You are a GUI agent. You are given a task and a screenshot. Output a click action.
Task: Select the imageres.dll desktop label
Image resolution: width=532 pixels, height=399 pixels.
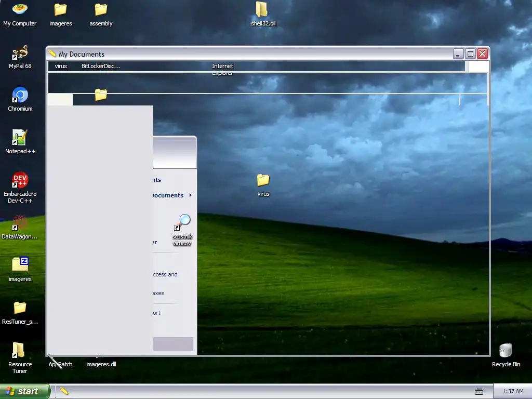pyautogui.click(x=101, y=364)
